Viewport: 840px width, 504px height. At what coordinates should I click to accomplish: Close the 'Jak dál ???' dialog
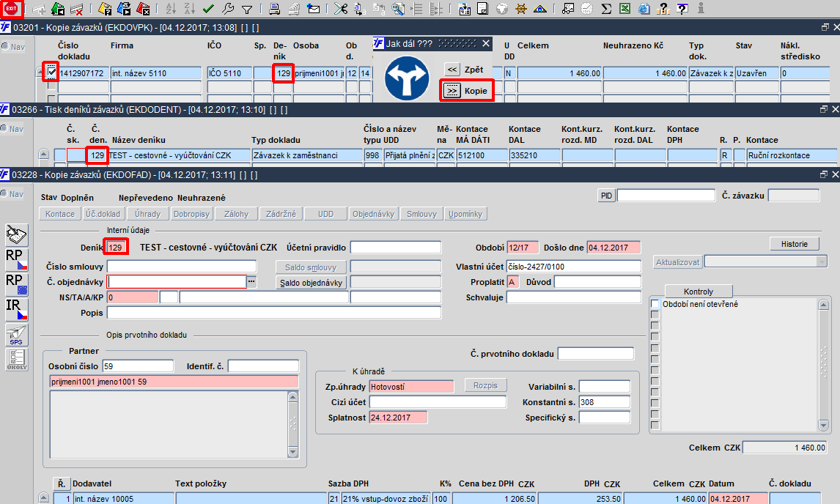[485, 43]
